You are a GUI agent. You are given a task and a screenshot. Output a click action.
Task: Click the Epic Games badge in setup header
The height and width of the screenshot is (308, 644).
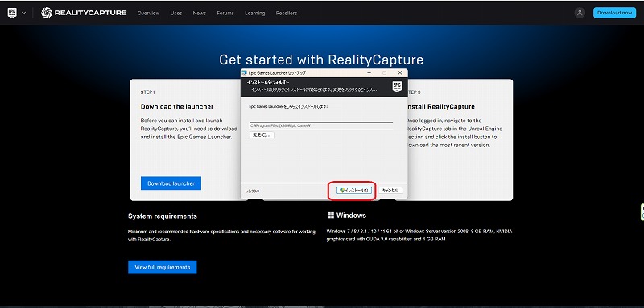click(397, 87)
